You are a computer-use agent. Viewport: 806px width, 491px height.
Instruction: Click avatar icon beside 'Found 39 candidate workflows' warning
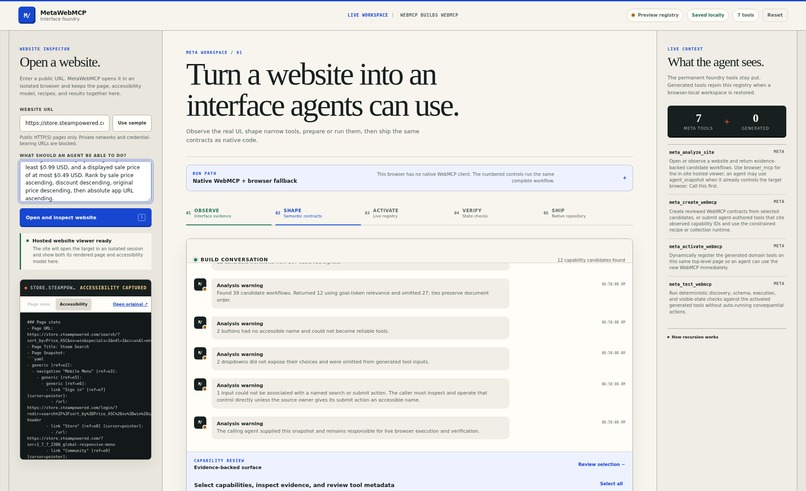(x=200, y=285)
